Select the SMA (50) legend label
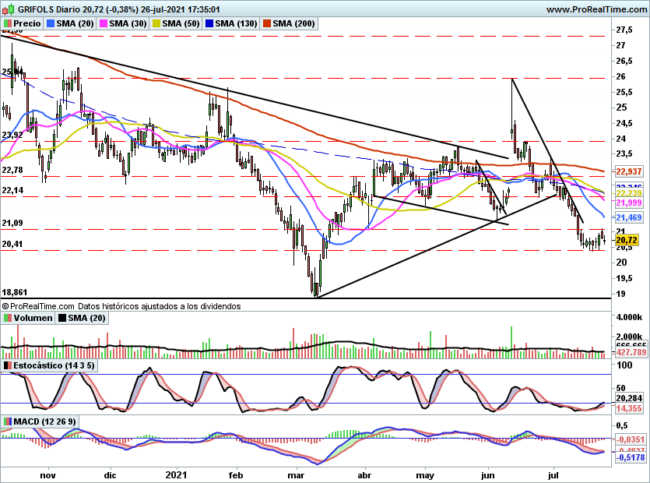The image size is (650, 483). 181,24
